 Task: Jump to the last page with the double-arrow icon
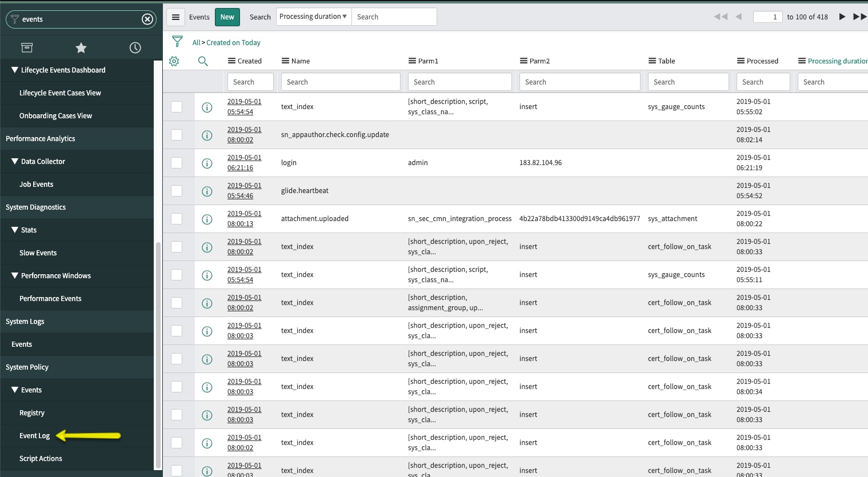pos(859,17)
